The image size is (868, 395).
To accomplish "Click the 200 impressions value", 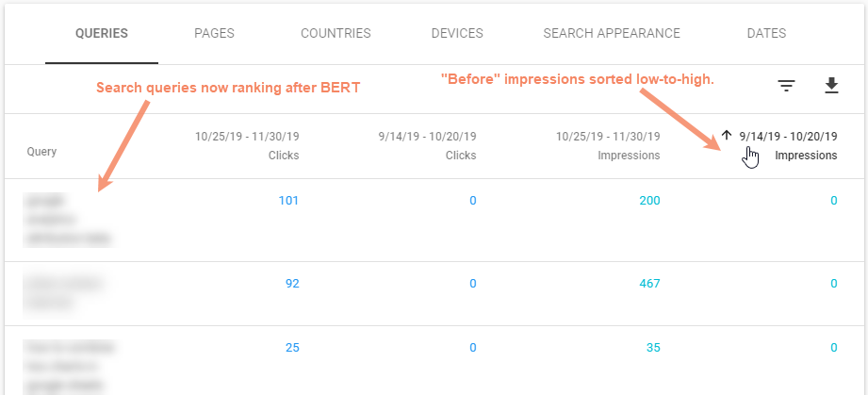I will [648, 200].
